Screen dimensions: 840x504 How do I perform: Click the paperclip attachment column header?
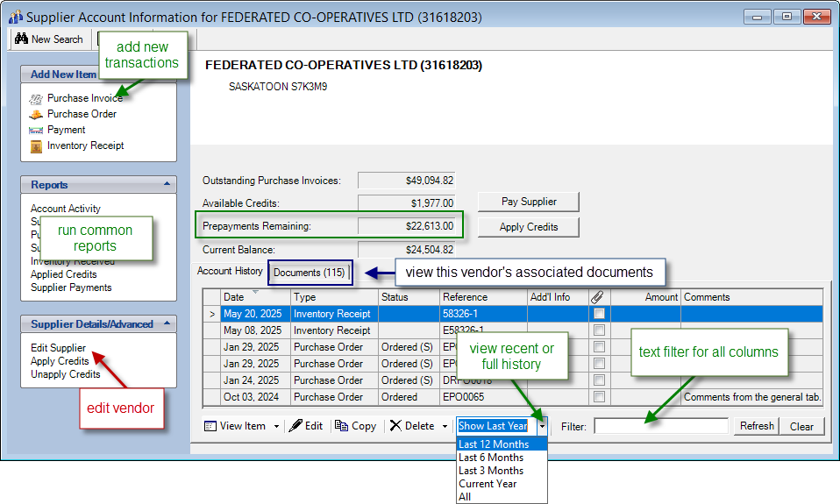[x=597, y=297]
